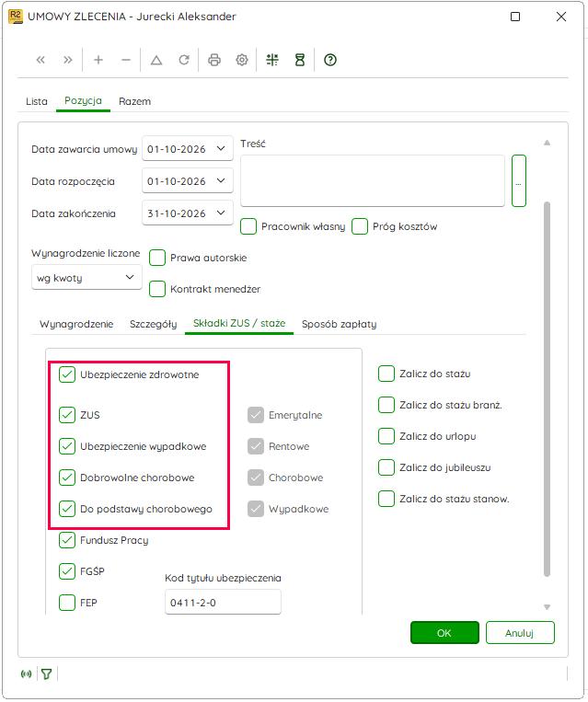Open settings gear in toolbar
The width and height of the screenshot is (588, 702).
click(242, 60)
